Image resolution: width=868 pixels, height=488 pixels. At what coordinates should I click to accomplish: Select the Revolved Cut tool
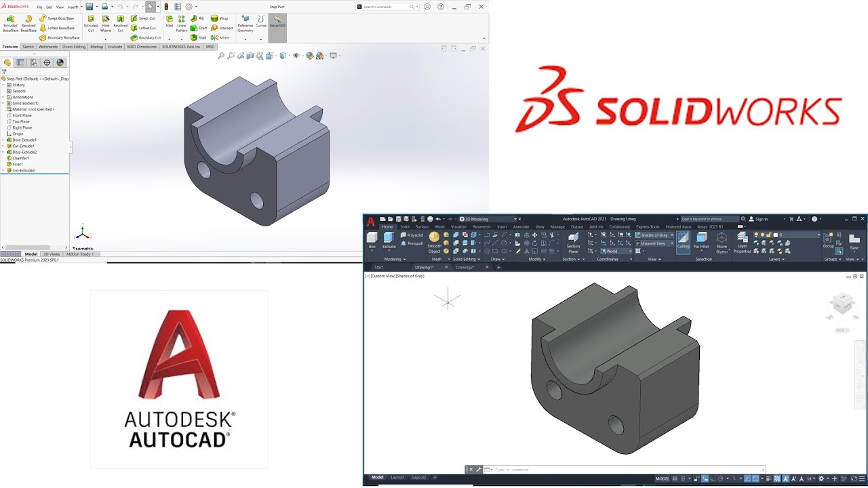[x=121, y=24]
